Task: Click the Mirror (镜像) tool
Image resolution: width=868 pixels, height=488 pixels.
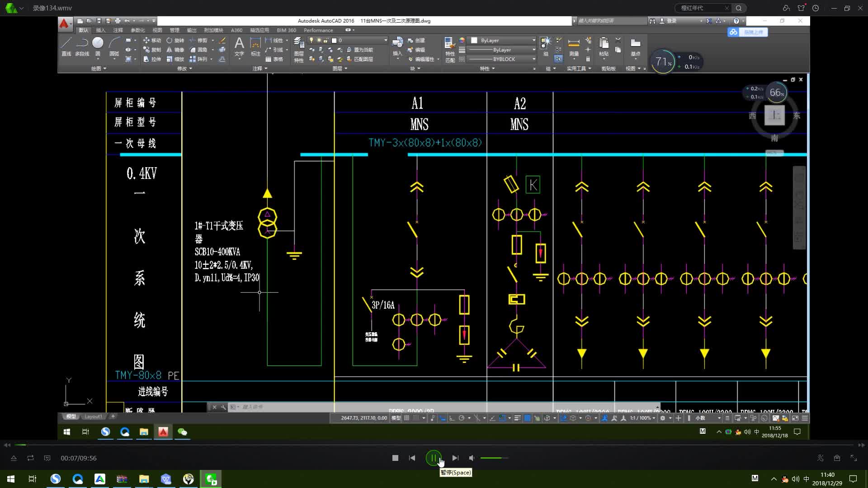Action: (x=175, y=50)
